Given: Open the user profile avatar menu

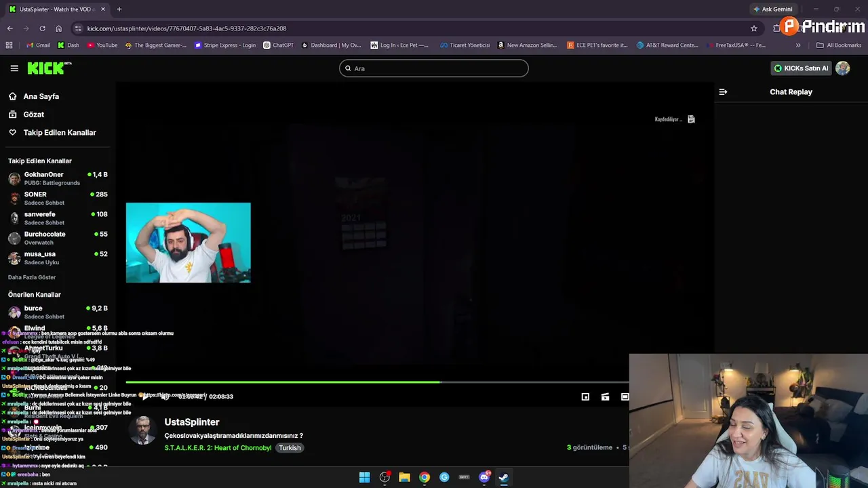Looking at the screenshot, I should (x=843, y=68).
